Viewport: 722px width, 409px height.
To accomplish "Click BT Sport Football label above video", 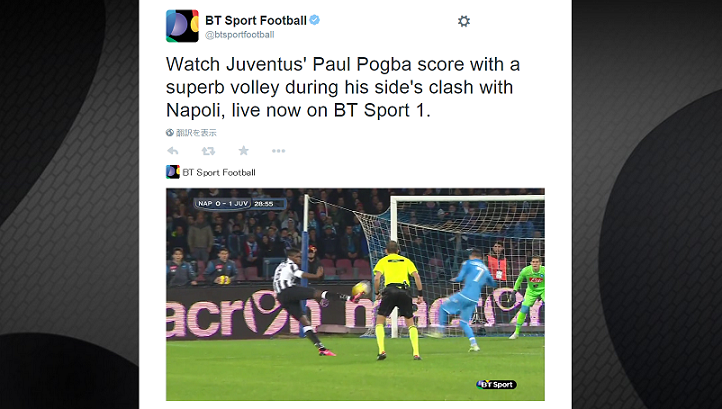I will point(219,173).
